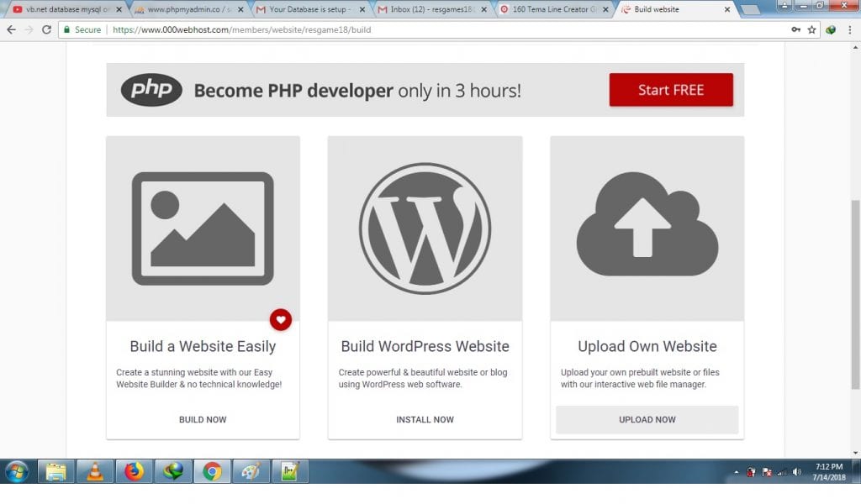Click the IDM extension icon in Chrome toolbar
The height and width of the screenshot is (504, 861).
tap(831, 29)
